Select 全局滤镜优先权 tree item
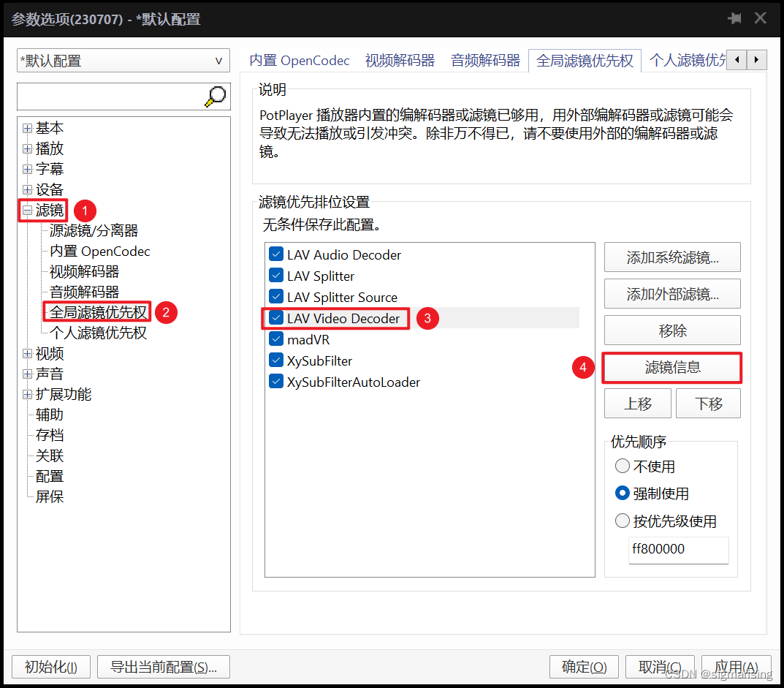 click(98, 312)
